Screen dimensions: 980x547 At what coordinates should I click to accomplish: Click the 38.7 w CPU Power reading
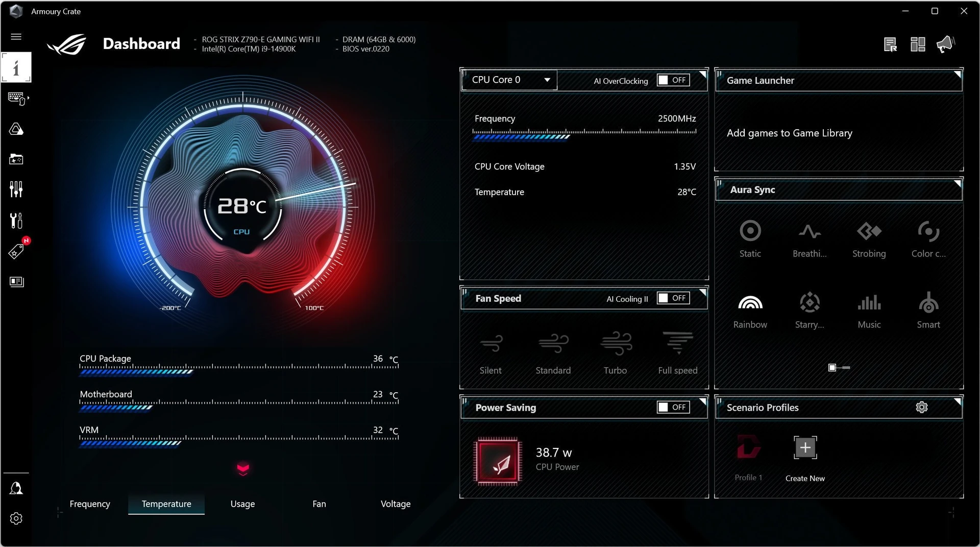pos(553,453)
